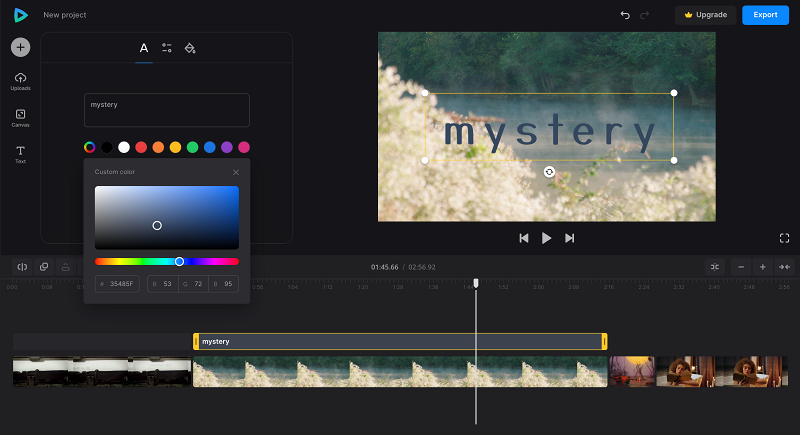Click the add media plus button
This screenshot has height=435, width=800.
20,47
